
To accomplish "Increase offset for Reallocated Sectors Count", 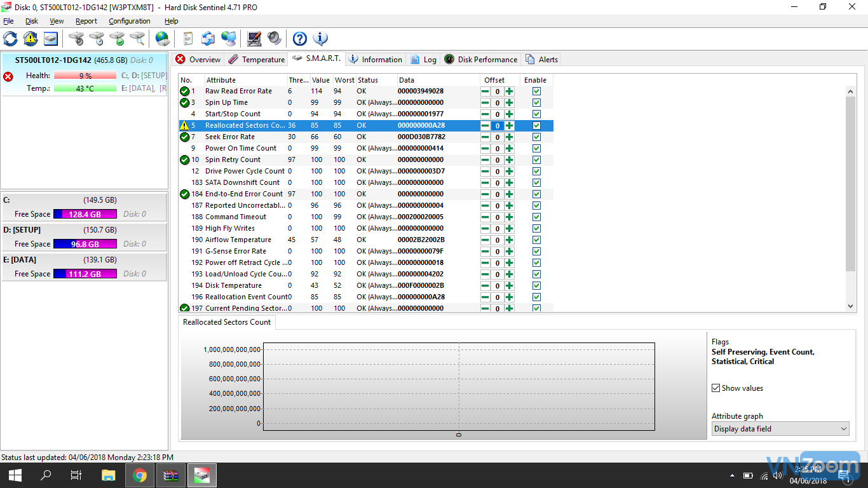I will click(x=509, y=125).
